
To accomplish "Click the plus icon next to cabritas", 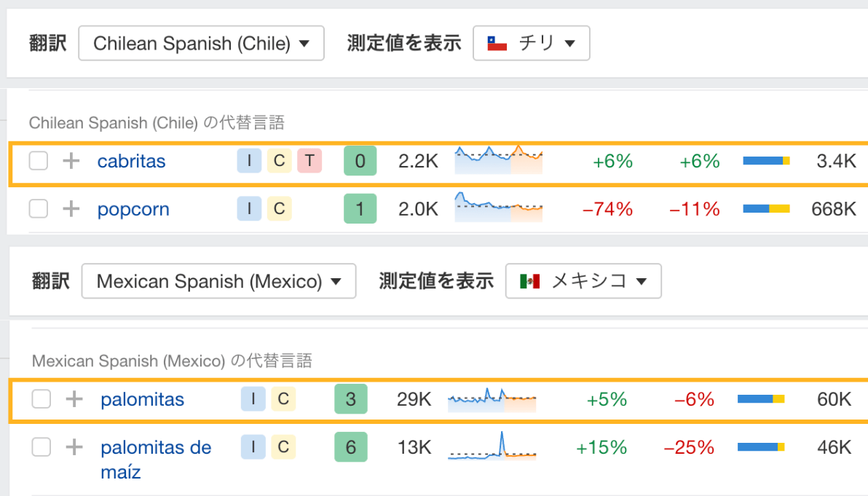I will coord(70,161).
